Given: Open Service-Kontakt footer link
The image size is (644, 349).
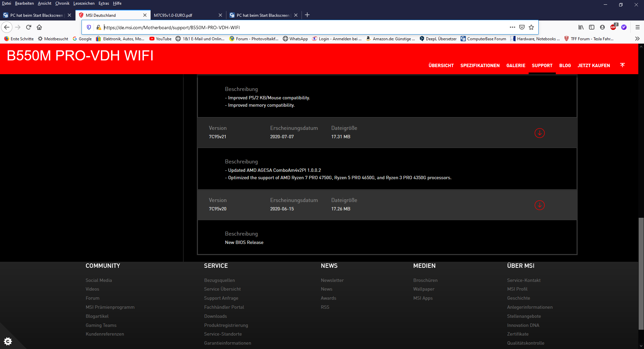Looking at the screenshot, I should coord(524,280).
